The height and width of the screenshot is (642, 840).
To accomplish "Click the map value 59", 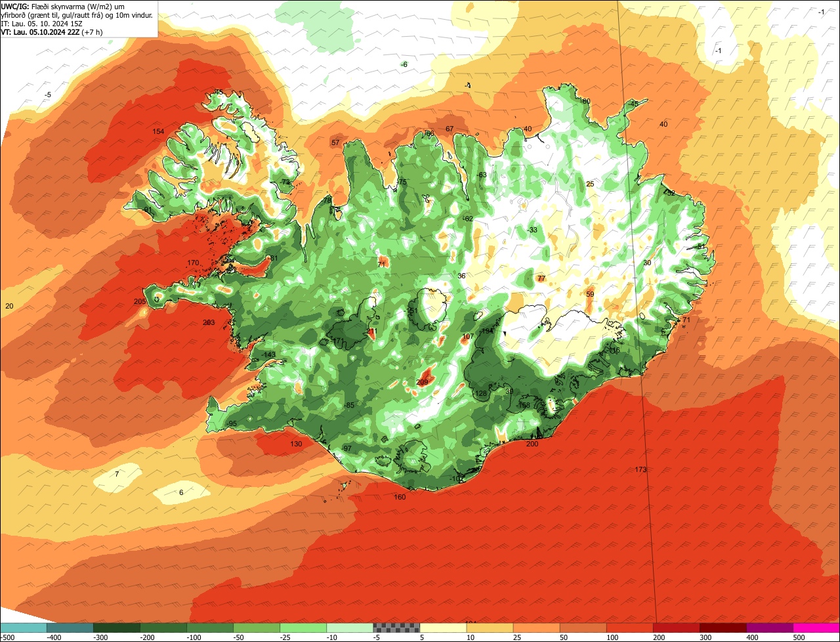I will (x=590, y=295).
